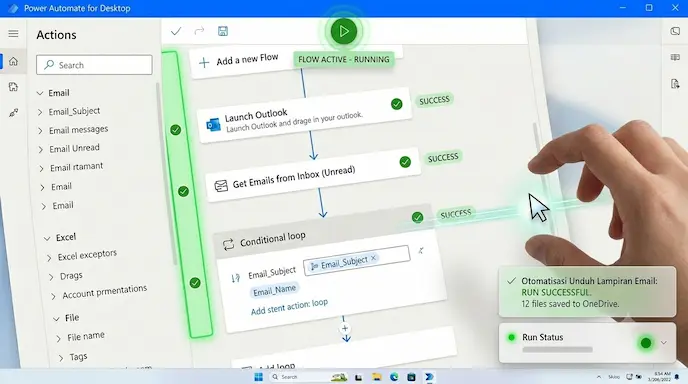The width and height of the screenshot is (688, 384).
Task: Select the Launch Outlook step card
Action: [305, 116]
